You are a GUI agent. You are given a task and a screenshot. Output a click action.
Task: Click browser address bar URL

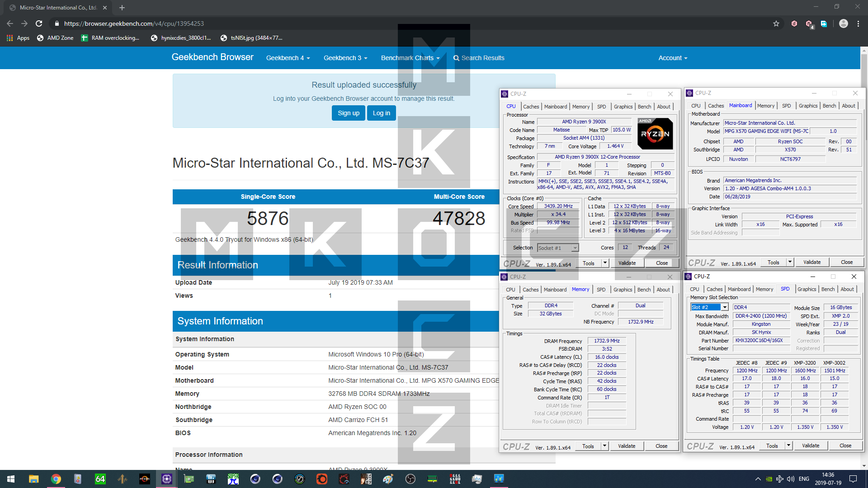[134, 23]
